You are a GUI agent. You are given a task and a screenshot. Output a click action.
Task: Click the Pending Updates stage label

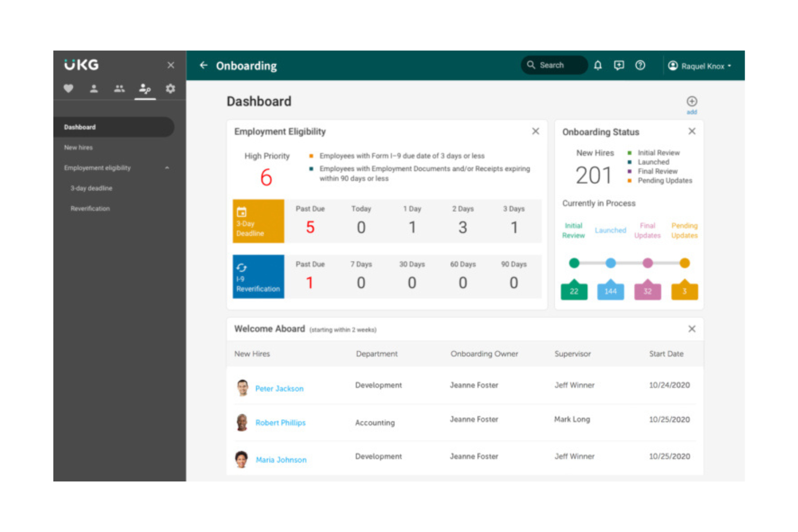coord(684,231)
